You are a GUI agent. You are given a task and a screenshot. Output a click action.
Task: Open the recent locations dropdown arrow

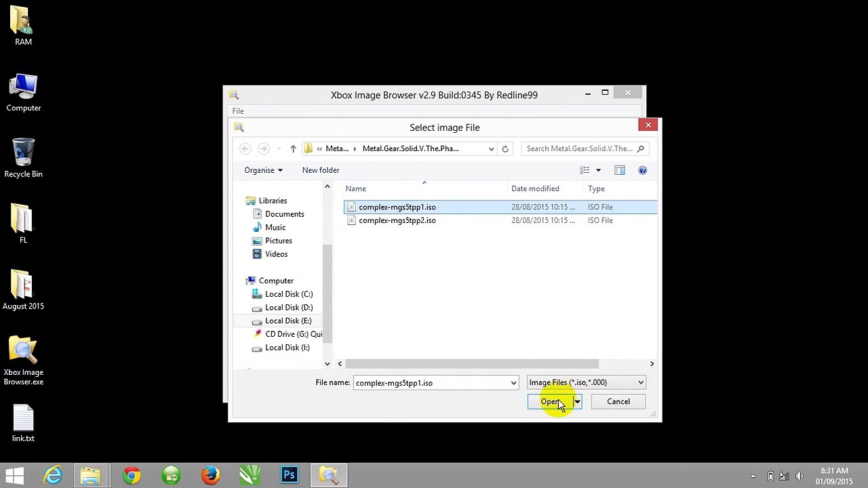click(279, 148)
